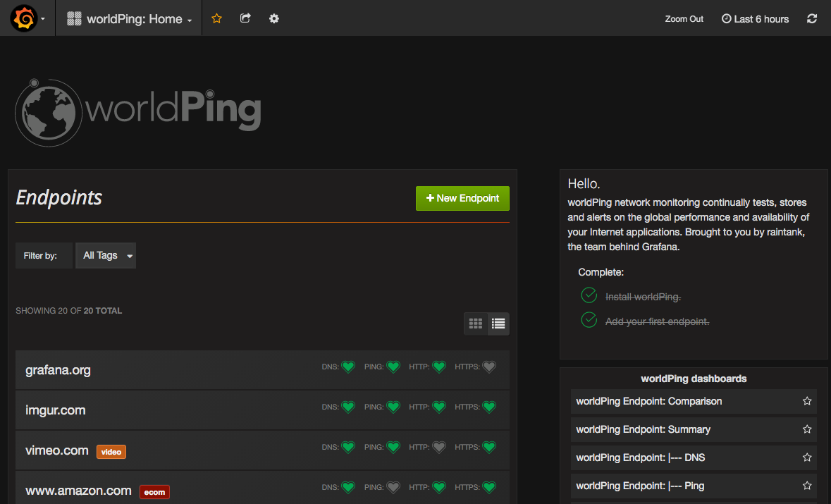Click grafana.org PING heart status

(393, 367)
